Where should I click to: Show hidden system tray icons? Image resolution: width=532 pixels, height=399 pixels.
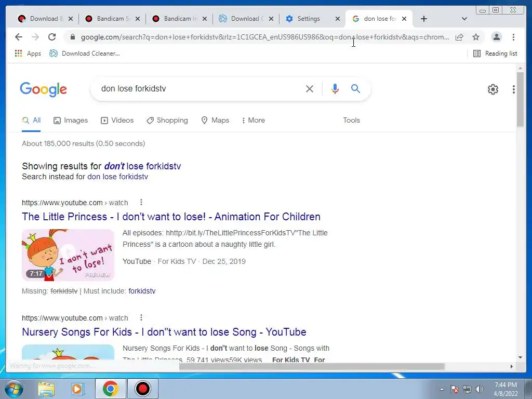tap(442, 389)
